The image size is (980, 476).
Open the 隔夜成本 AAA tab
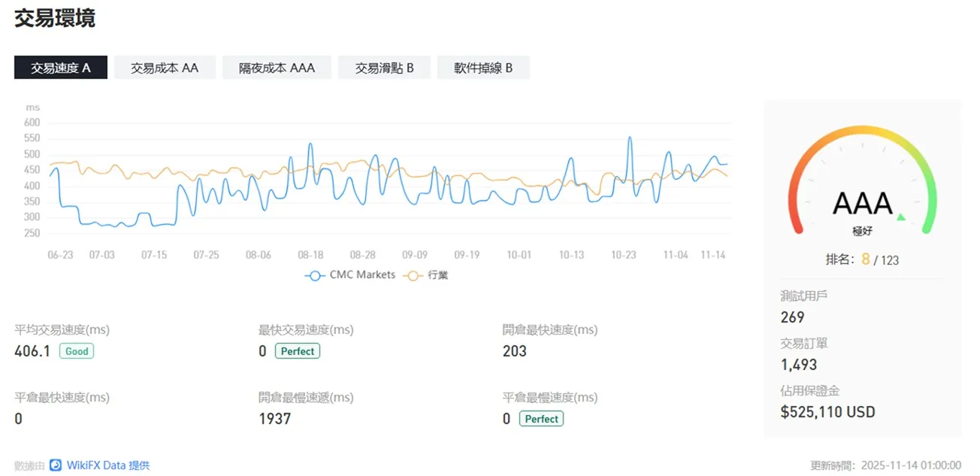pyautogui.click(x=277, y=68)
